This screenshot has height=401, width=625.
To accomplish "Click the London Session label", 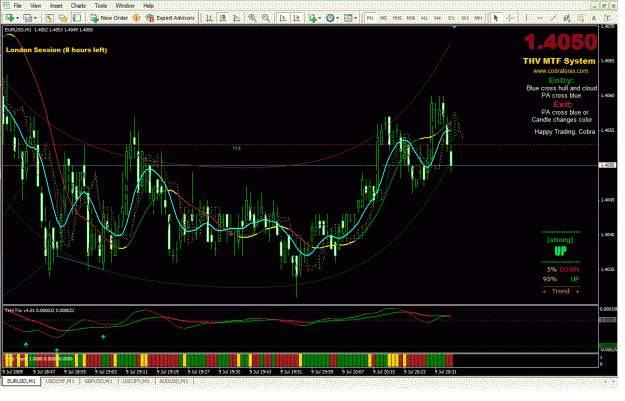I will 56,50.
